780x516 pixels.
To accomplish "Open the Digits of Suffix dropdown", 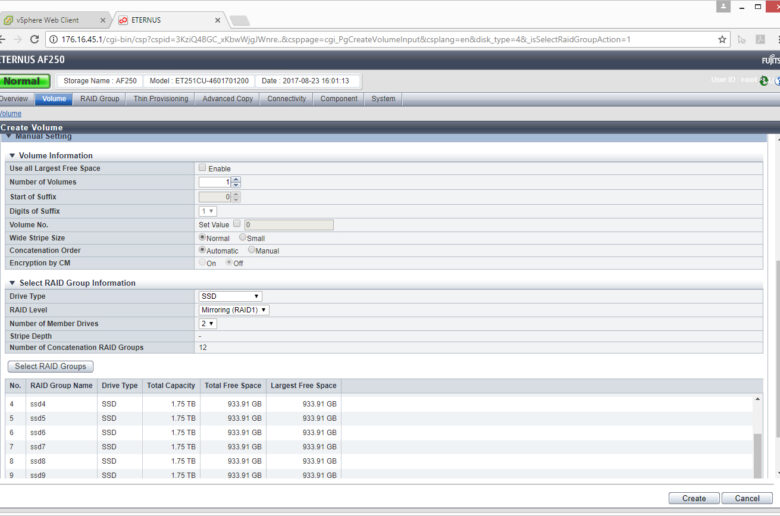I will pyautogui.click(x=207, y=211).
